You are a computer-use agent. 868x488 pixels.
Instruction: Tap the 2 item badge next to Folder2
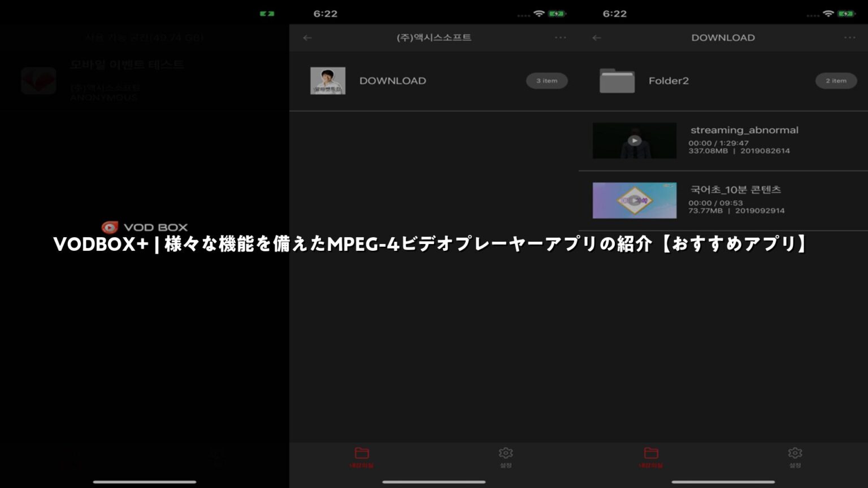tap(836, 81)
